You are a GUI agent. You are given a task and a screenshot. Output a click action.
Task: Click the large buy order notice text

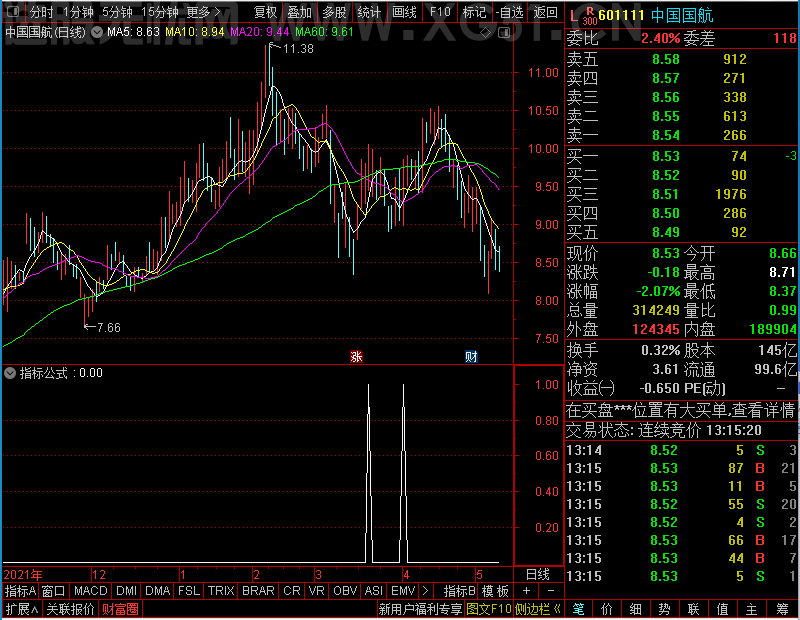pos(681,410)
